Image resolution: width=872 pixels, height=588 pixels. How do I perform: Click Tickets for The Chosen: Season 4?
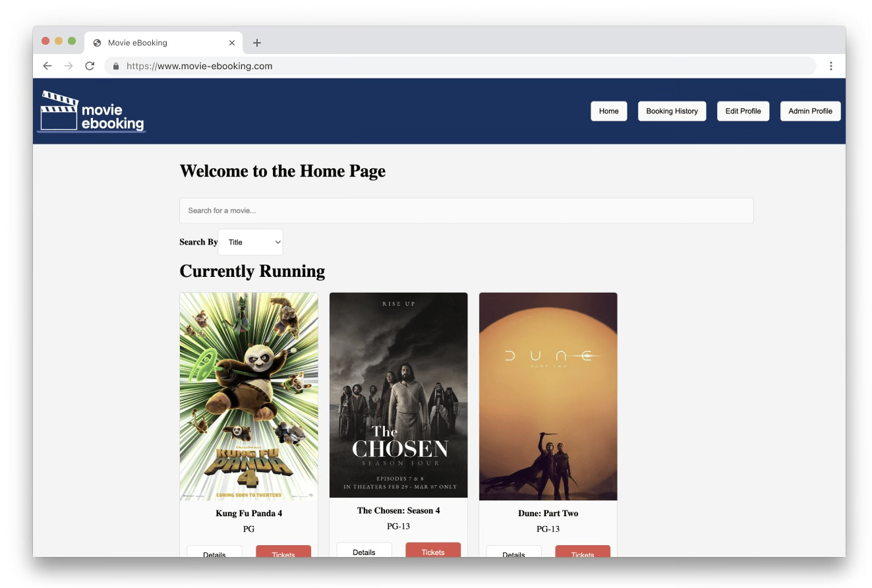433,551
